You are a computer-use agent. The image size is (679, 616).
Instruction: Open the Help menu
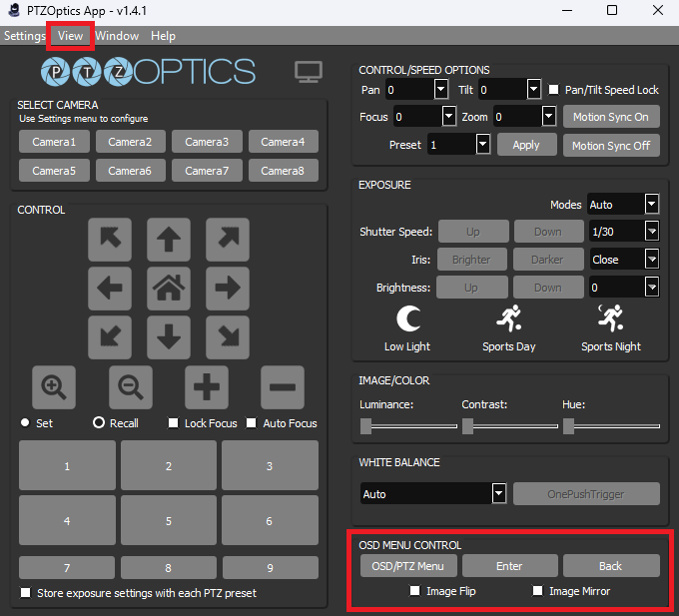163,36
